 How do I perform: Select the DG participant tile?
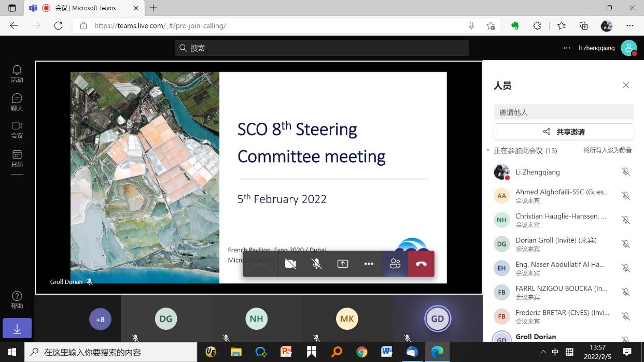tap(166, 319)
